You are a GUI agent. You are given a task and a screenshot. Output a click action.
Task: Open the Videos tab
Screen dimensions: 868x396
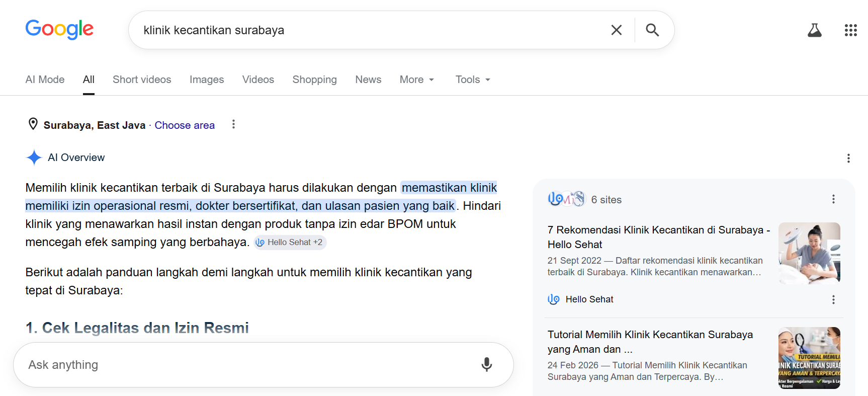pyautogui.click(x=258, y=80)
